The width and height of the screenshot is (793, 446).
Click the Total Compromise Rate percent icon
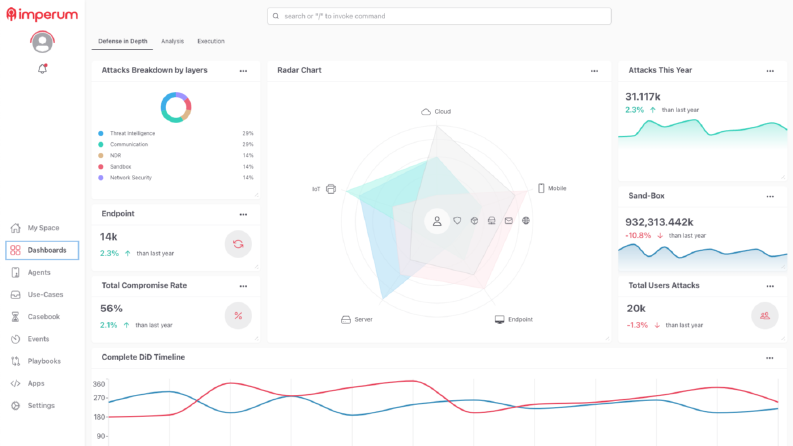point(238,316)
